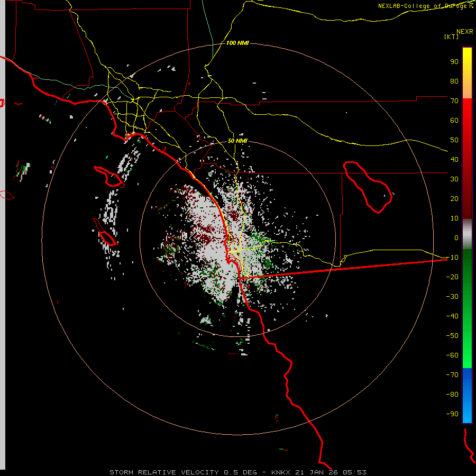Click the positive 80 knot scale value
Screen dimensions: 476x476
454,81
